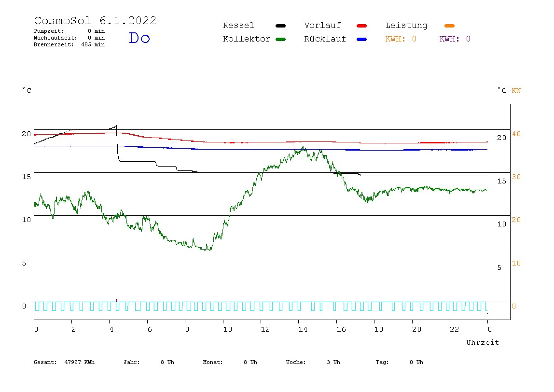The image size is (554, 392).
Task: Click the blue Rücklauf legend swatch
Action: (362, 39)
